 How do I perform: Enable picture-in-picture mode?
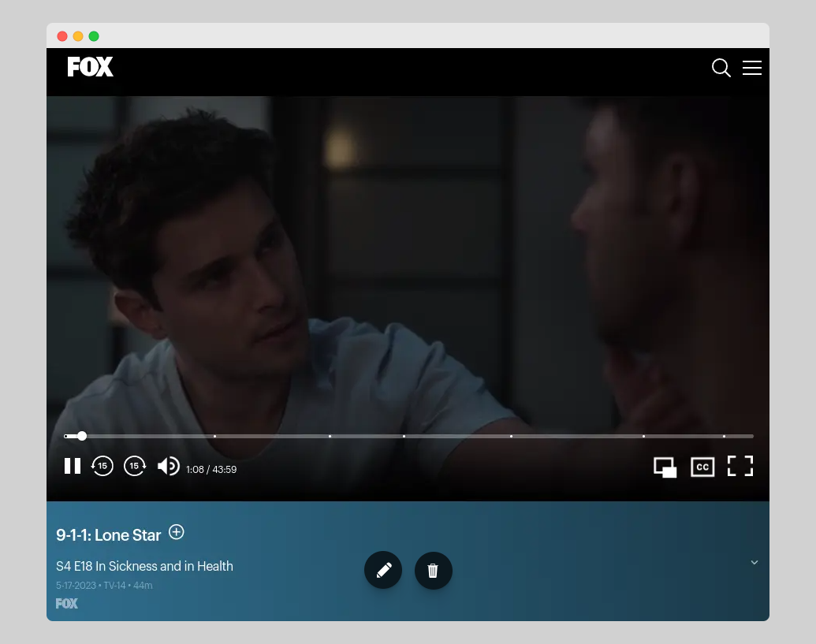pyautogui.click(x=665, y=467)
